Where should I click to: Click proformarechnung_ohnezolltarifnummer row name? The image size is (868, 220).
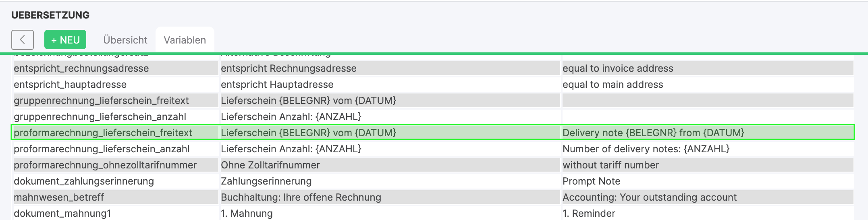pyautogui.click(x=105, y=165)
